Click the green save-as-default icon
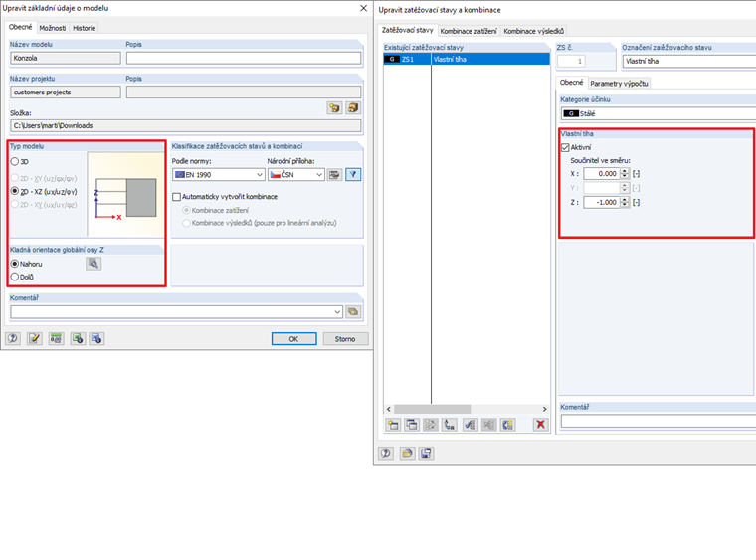Screen dimensions: 756x560 pyautogui.click(x=78, y=339)
